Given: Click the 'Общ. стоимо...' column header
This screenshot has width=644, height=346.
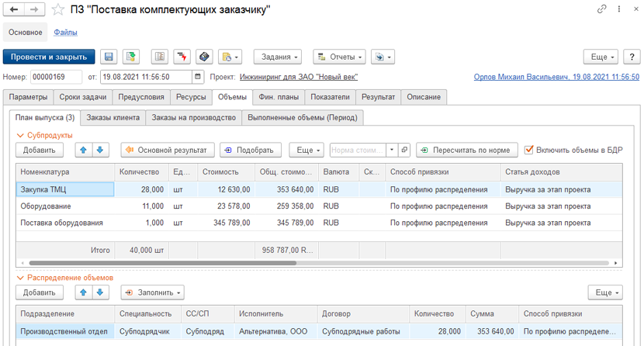Looking at the screenshot, I should 286,172.
